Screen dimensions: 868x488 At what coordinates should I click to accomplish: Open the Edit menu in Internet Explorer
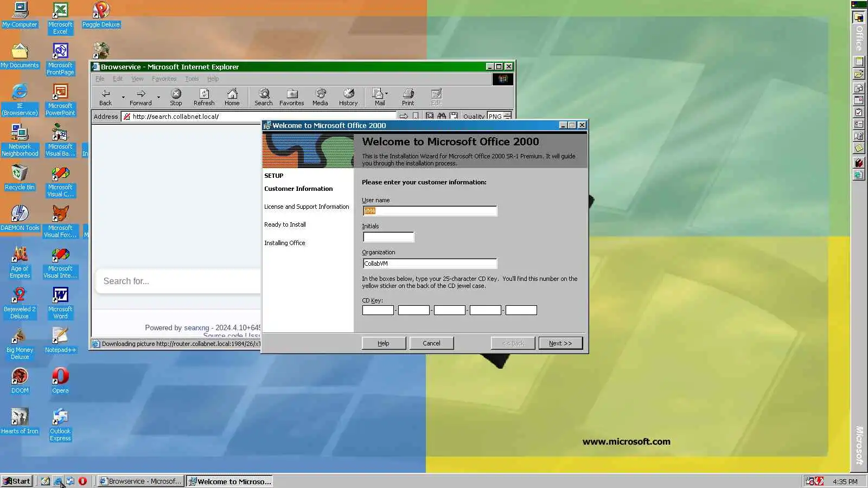tap(118, 79)
